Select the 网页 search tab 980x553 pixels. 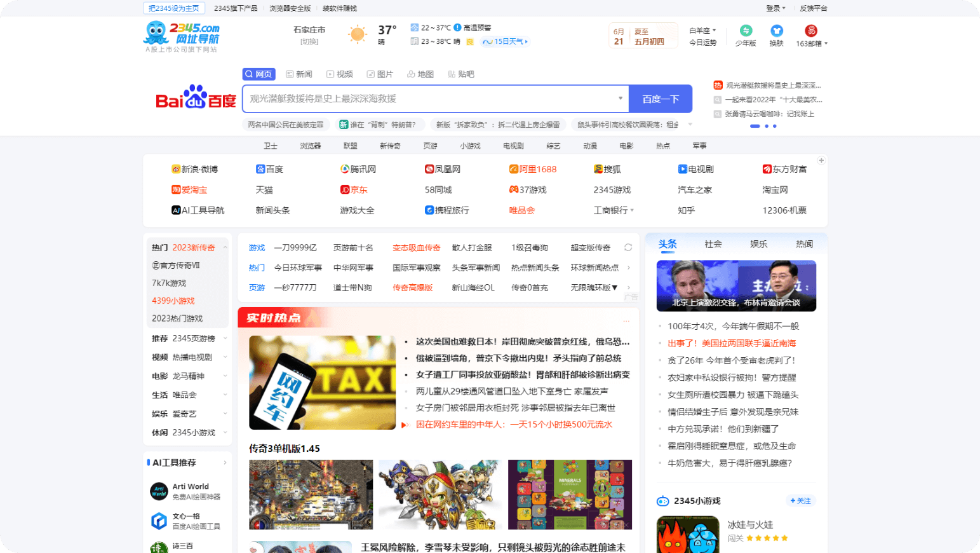[258, 74]
